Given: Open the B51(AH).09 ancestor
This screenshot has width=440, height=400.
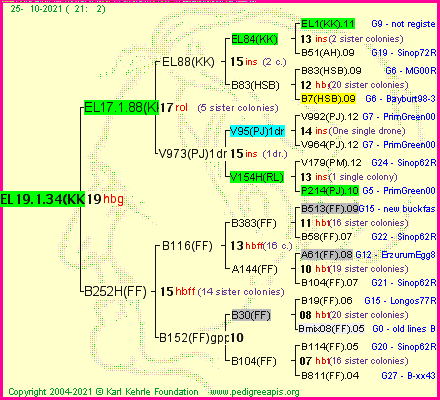Looking at the screenshot, I should 328,53.
